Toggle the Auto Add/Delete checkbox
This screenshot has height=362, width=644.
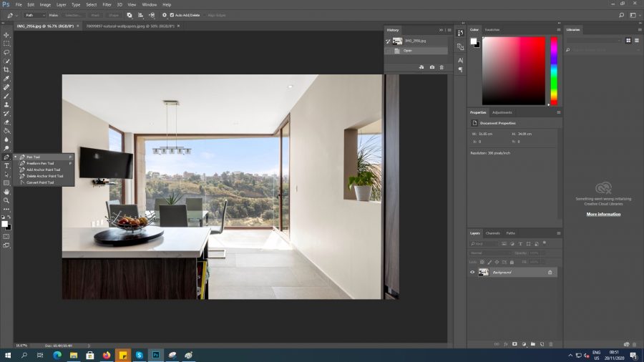(x=172, y=15)
